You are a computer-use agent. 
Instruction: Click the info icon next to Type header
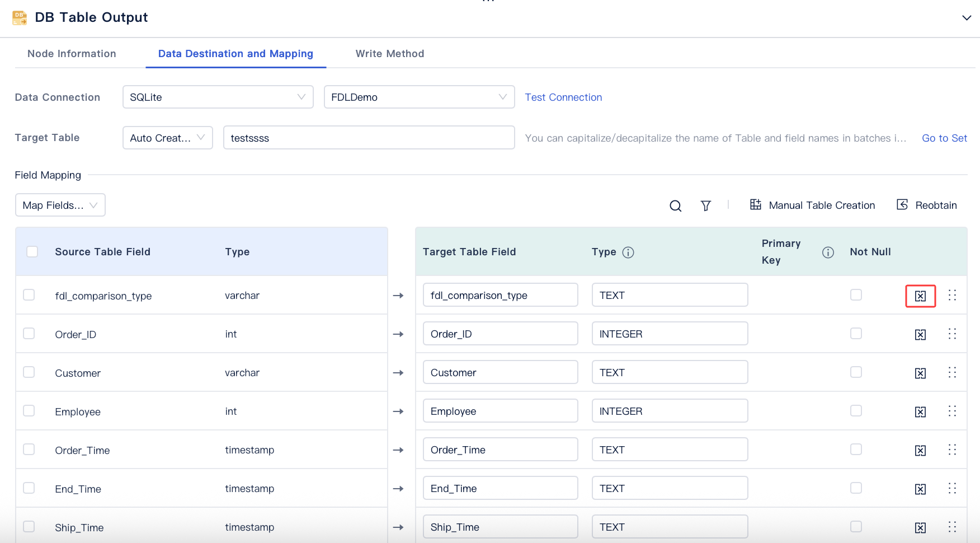[x=628, y=252]
